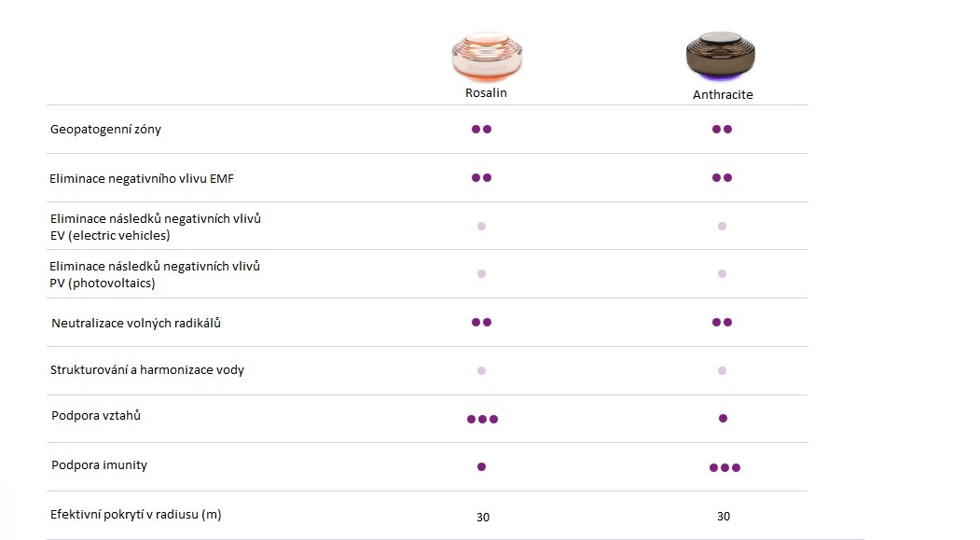Click Anthracite's faded dot in EV electric vehicles row
The width and height of the screenshot is (980, 540).
722,227
